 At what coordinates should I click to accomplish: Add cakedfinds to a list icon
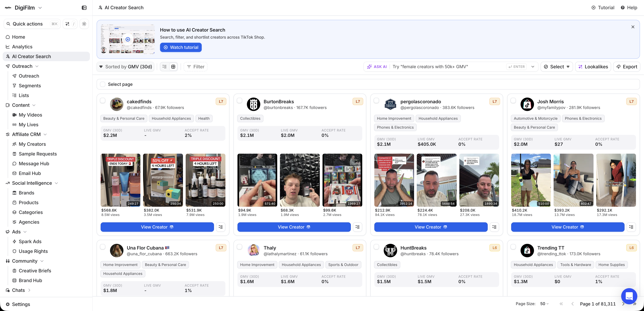pos(221,227)
